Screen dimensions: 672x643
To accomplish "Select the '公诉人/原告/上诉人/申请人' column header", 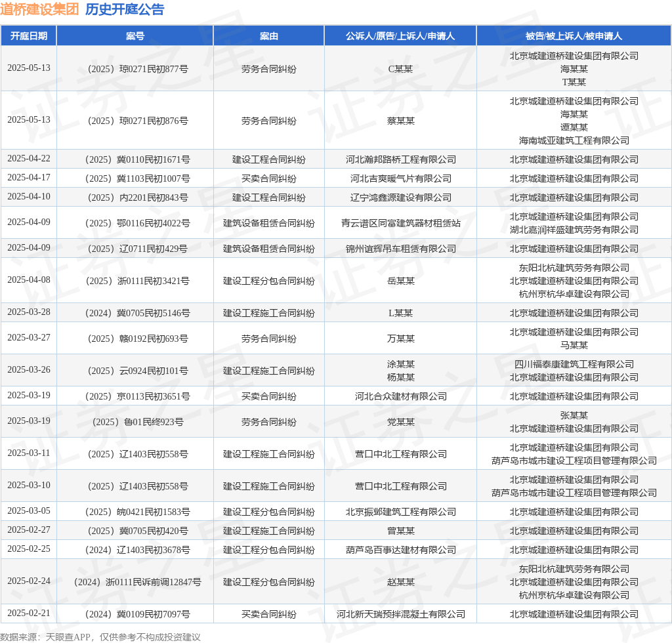I will click(400, 36).
